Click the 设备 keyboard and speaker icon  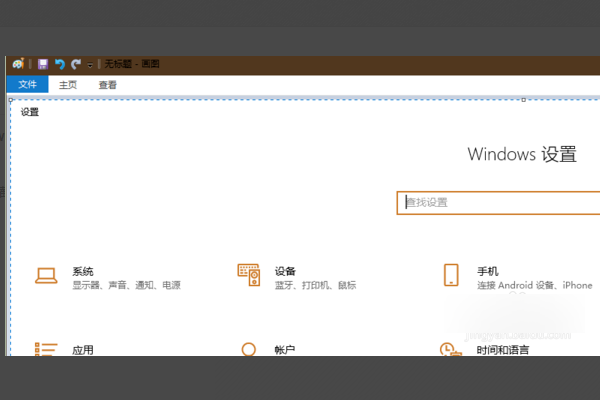point(249,274)
